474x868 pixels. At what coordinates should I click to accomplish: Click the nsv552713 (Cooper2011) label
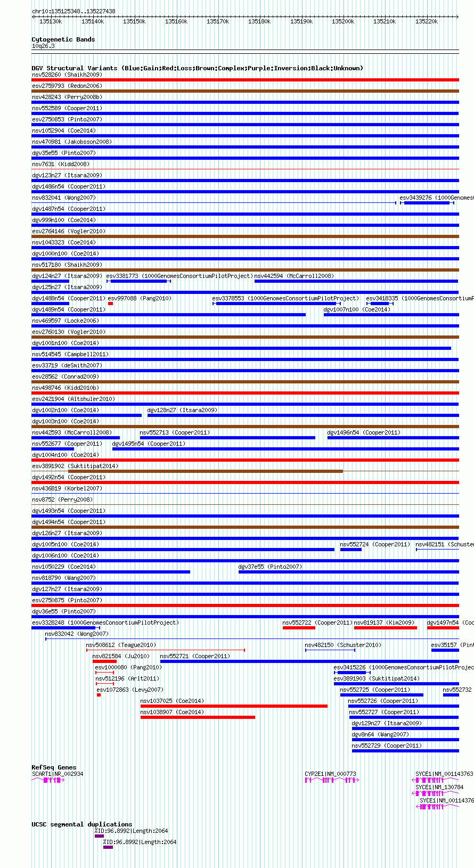(x=175, y=432)
